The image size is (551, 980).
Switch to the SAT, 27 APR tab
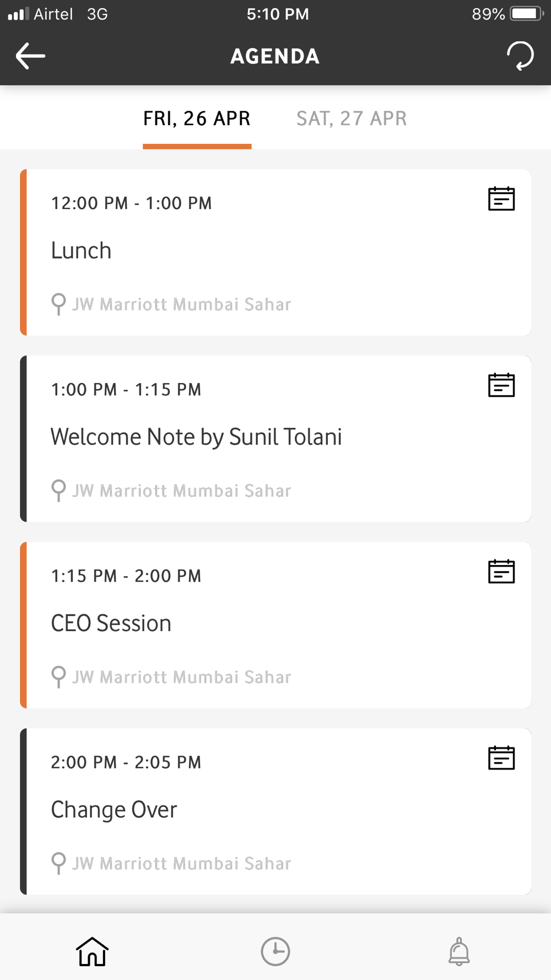pos(352,119)
